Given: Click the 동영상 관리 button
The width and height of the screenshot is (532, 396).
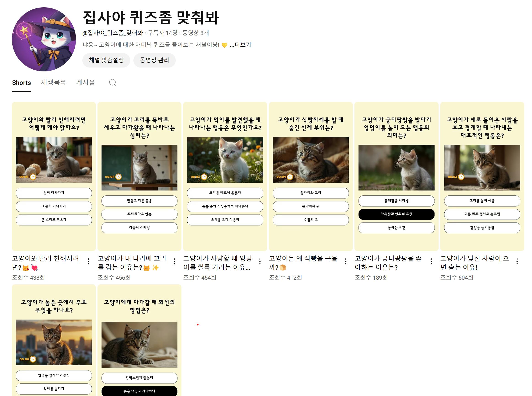Looking at the screenshot, I should click(154, 60).
